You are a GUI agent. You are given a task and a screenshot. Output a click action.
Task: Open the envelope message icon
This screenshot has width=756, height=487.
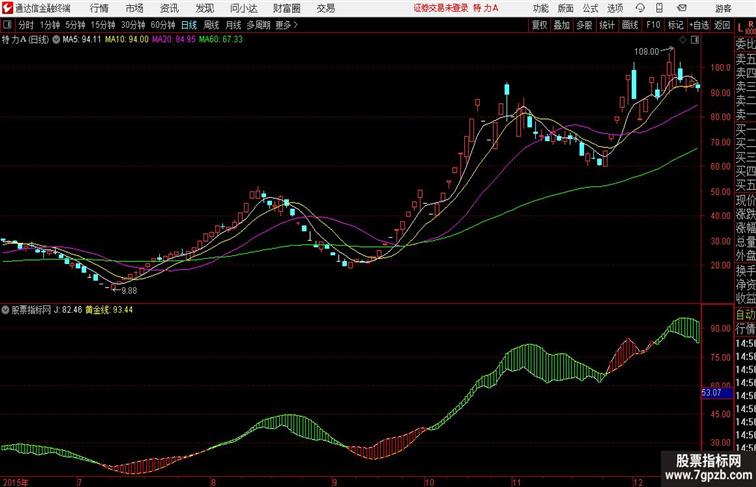coord(682,8)
